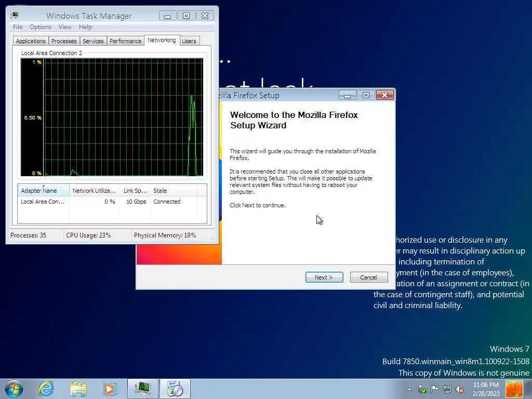Open the Options menu in Task Manager
This screenshot has height=399, width=532.
tap(41, 27)
